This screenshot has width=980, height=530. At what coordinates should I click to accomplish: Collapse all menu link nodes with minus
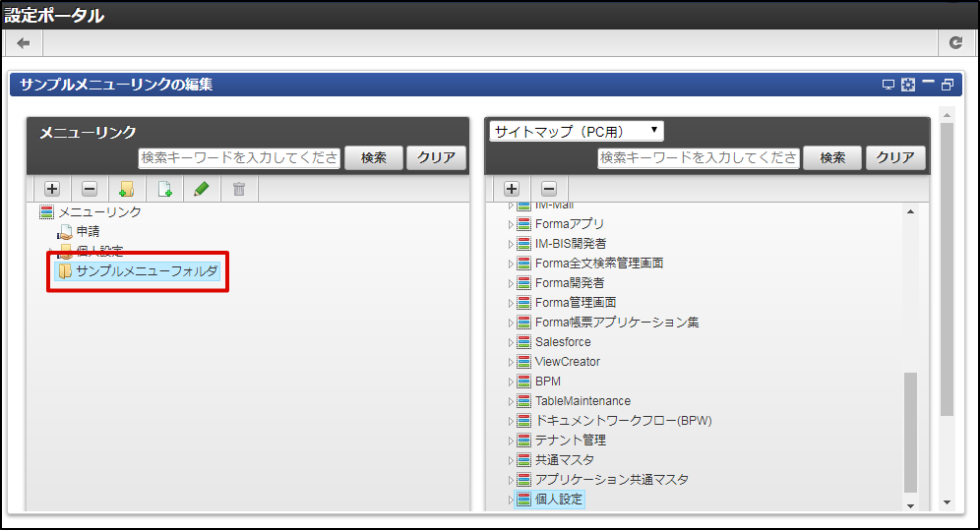click(x=90, y=189)
